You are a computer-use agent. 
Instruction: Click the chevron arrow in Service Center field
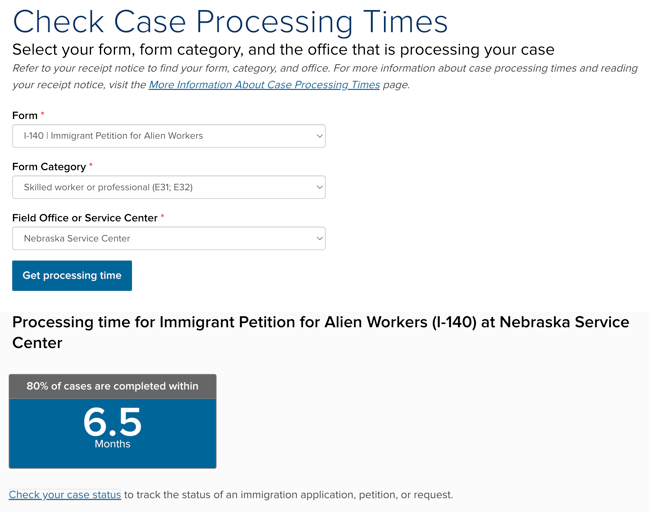pos(319,238)
